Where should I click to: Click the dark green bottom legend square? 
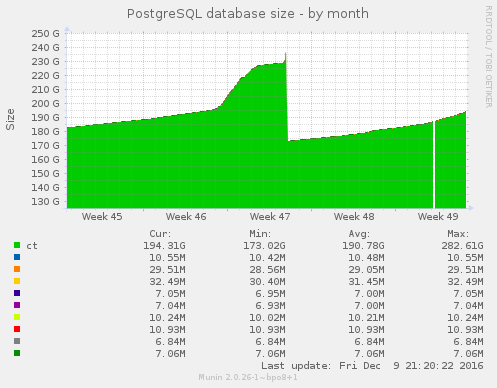click(x=17, y=353)
